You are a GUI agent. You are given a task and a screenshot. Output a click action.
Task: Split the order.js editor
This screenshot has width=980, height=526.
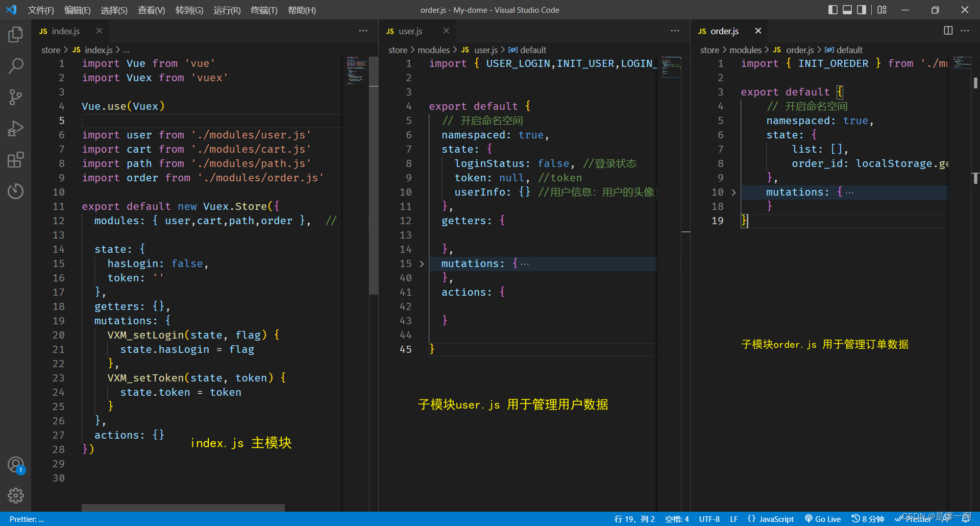coord(948,31)
